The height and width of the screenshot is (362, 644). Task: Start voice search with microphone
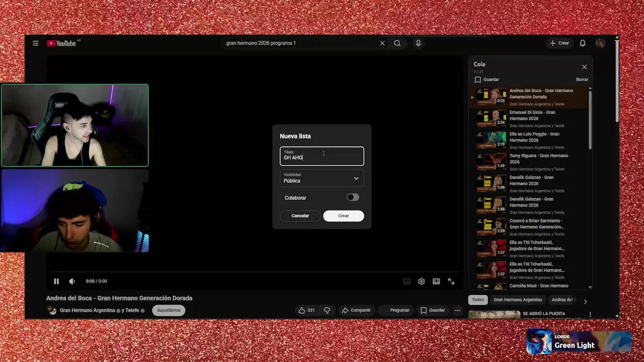point(418,43)
